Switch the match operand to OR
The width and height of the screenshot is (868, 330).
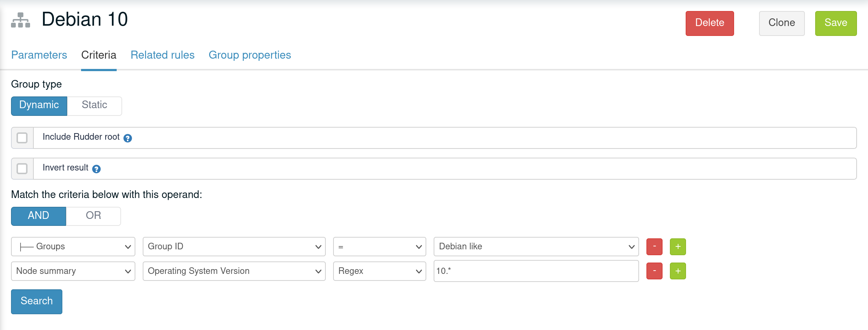click(x=93, y=216)
